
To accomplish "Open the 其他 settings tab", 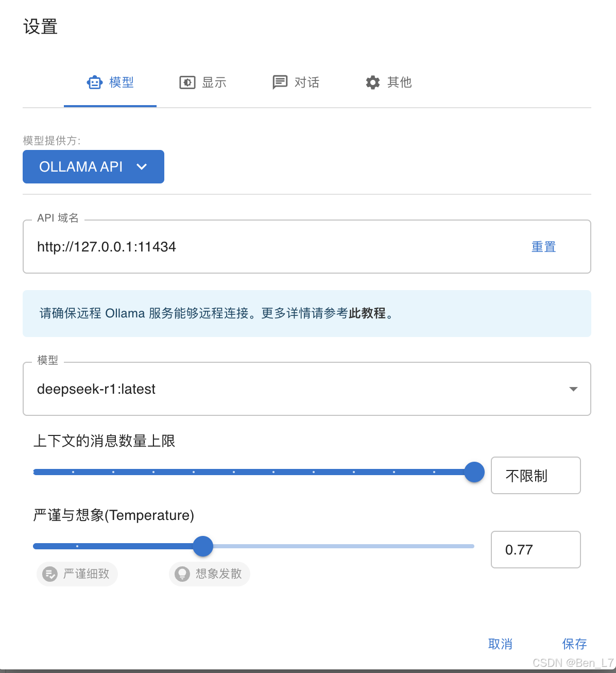I will (x=388, y=82).
